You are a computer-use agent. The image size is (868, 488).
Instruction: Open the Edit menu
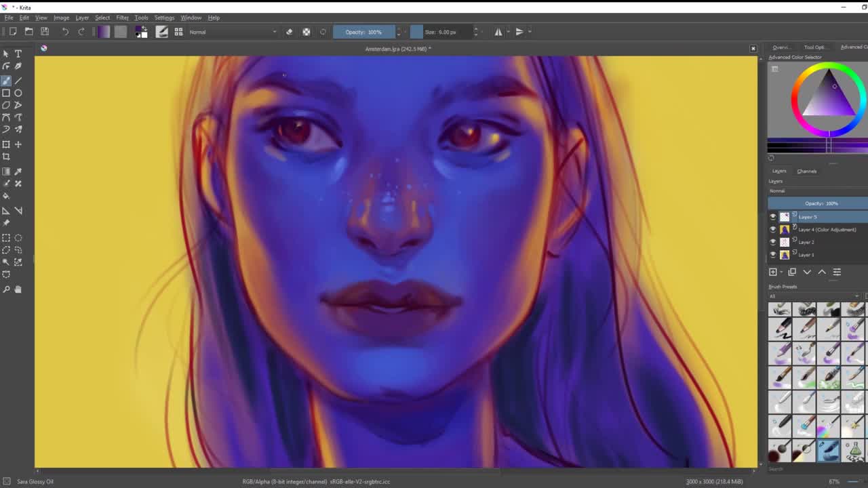(x=24, y=18)
